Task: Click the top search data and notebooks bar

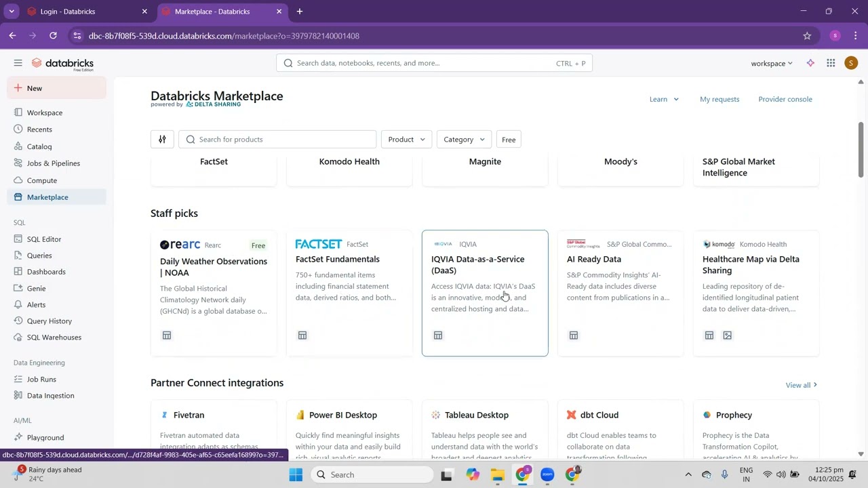Action: [435, 63]
